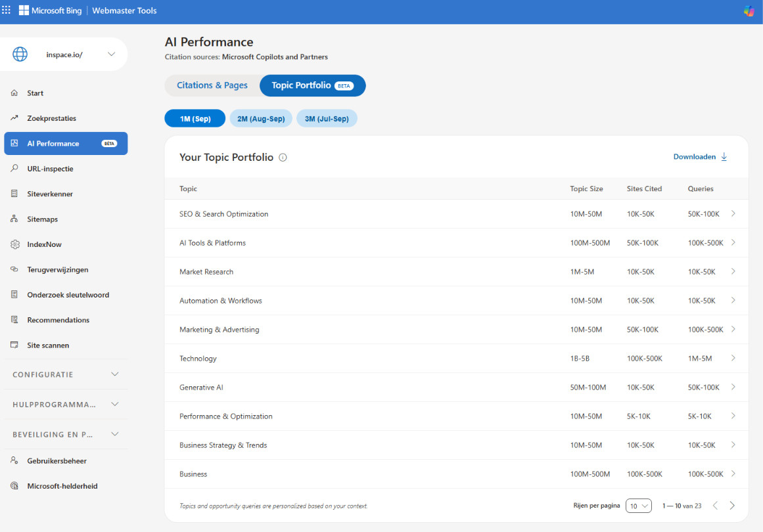Viewport: 763px width, 532px height.
Task: Click the Microsoft Bing logo
Action: click(50, 11)
